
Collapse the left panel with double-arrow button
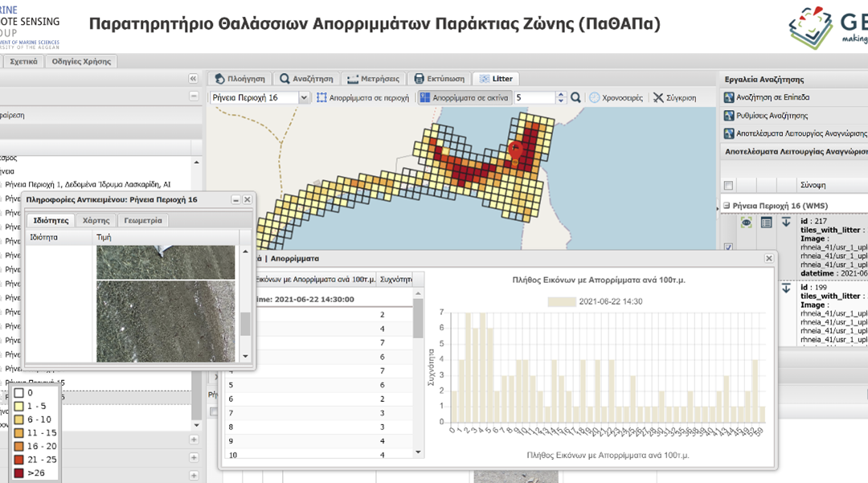pyautogui.click(x=193, y=79)
